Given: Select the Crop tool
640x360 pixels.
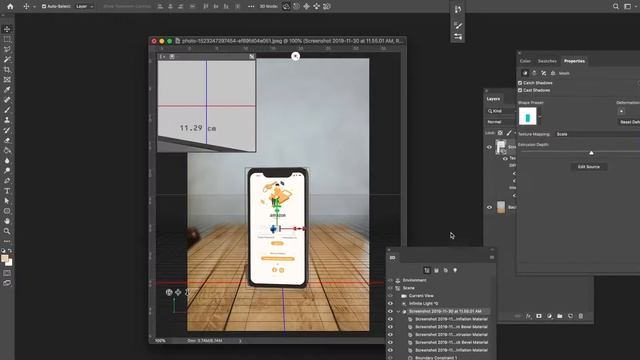Looking at the screenshot, I should 7,70.
